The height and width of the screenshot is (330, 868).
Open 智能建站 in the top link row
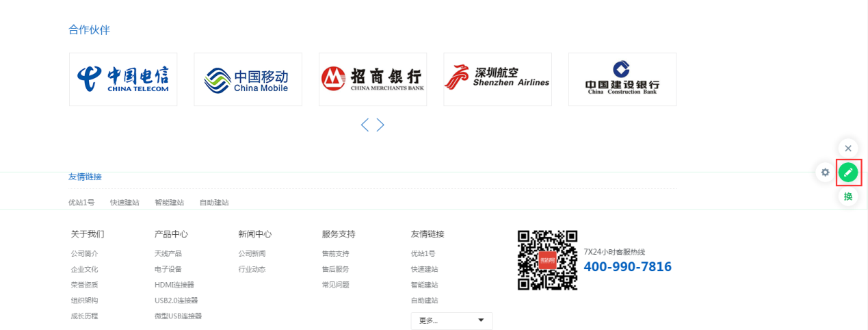click(x=169, y=203)
